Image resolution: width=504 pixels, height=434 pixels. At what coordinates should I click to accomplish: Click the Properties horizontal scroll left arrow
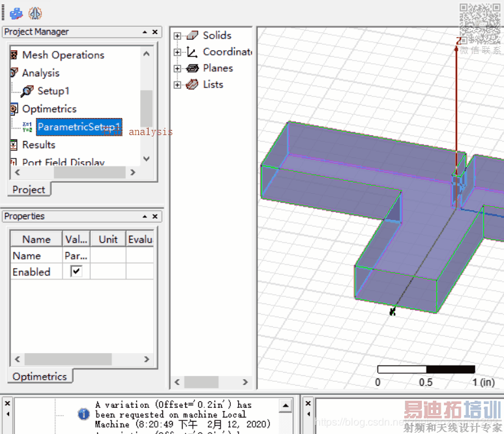click(18, 359)
